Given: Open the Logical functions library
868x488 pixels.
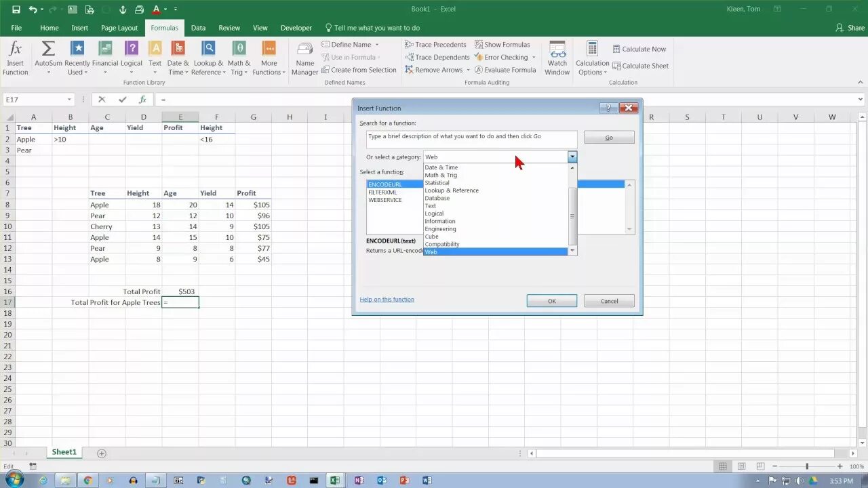Looking at the screenshot, I should tap(132, 58).
